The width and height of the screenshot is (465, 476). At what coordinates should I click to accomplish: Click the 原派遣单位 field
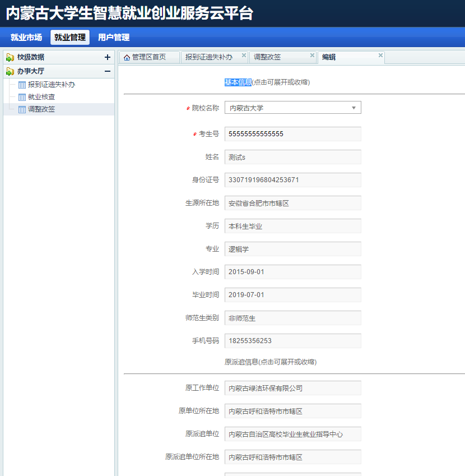click(x=292, y=434)
